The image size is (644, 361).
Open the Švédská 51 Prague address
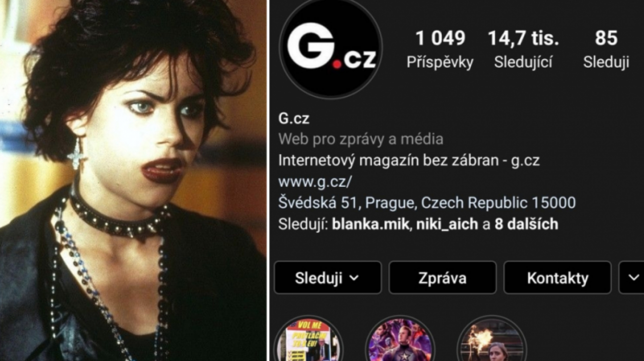427,203
